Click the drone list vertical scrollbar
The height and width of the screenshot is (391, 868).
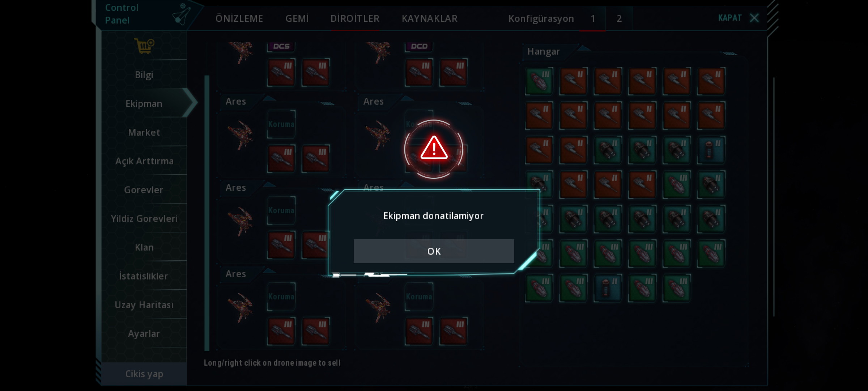pyautogui.click(x=207, y=213)
